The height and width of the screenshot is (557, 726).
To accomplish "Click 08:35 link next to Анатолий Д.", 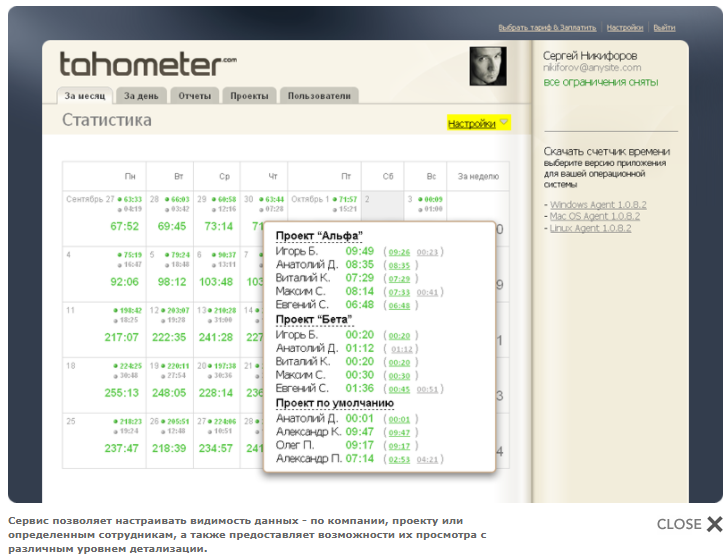I will [399, 266].
